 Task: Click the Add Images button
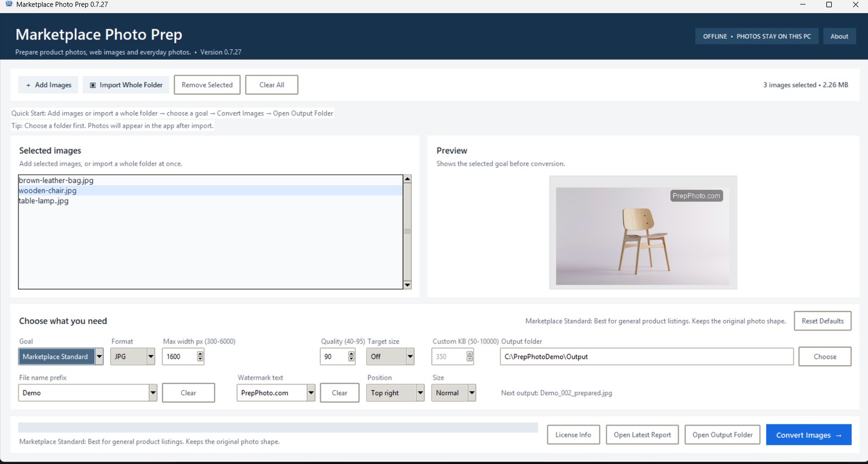coord(48,85)
